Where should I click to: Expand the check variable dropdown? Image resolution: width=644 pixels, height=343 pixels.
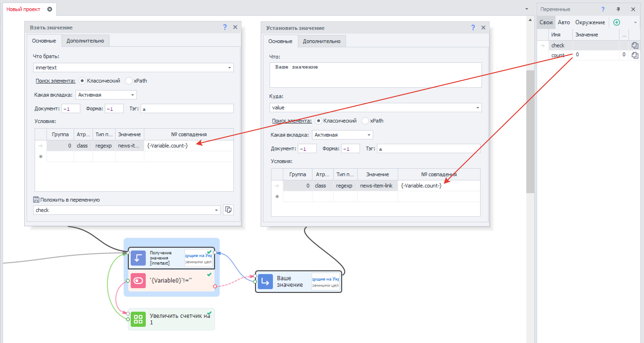pos(216,210)
